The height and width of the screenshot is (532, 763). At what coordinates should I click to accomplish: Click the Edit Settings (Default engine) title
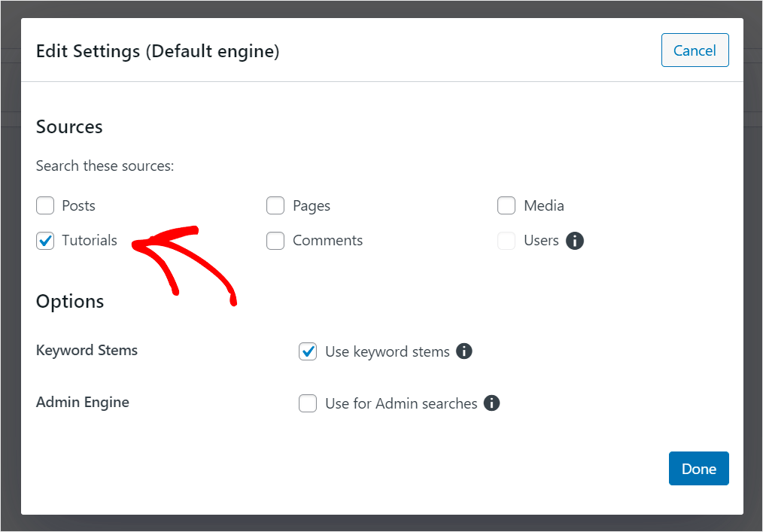158,52
